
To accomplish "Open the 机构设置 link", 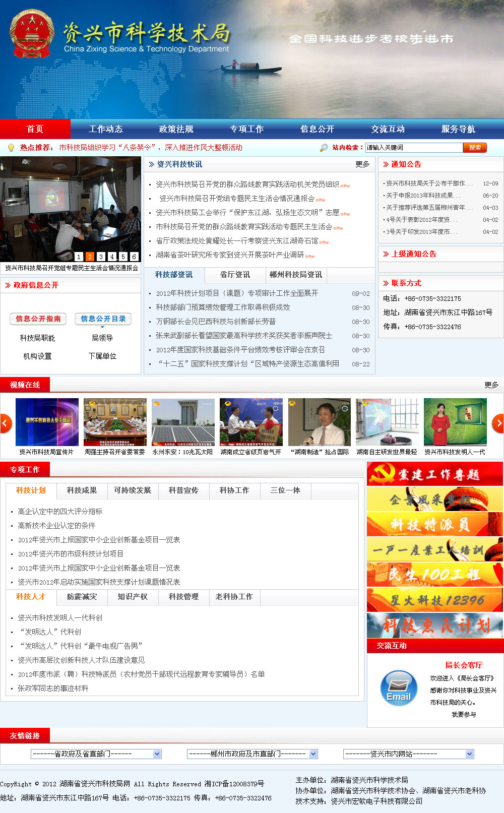I will [37, 356].
